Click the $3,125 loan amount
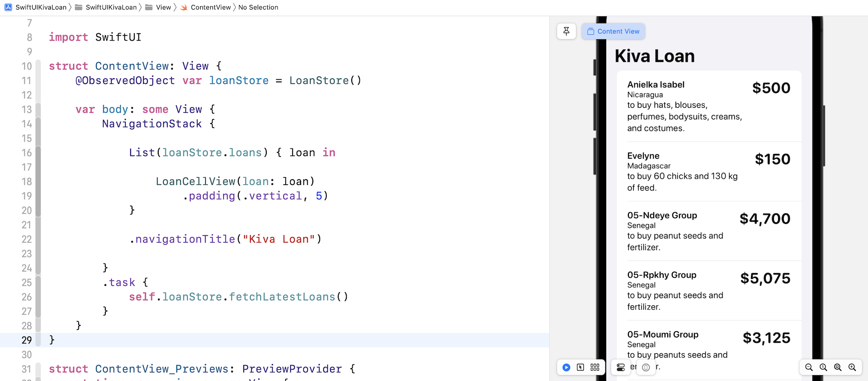Screen dimensions: 868x381 click(x=766, y=338)
